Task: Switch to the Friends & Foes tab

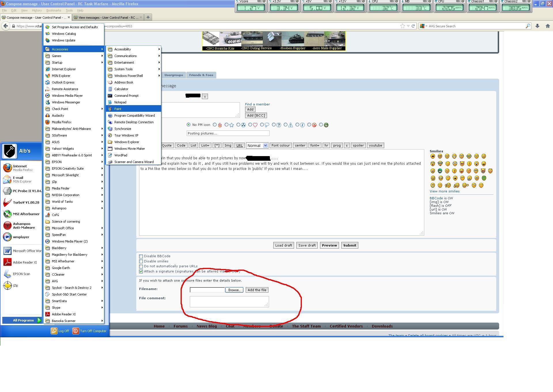Action: click(x=201, y=75)
